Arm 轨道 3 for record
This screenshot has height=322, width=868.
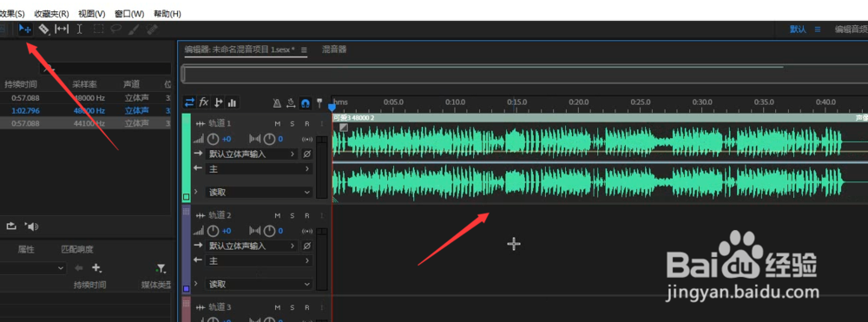click(x=306, y=307)
